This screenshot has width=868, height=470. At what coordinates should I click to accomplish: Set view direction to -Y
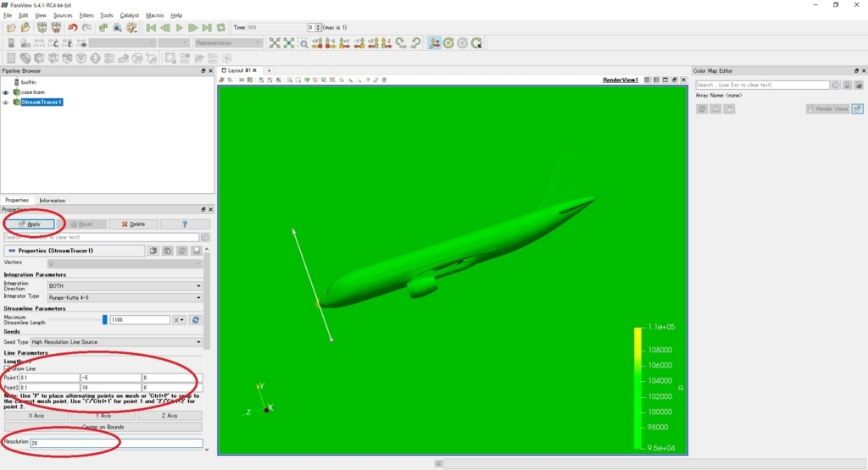coord(359,43)
